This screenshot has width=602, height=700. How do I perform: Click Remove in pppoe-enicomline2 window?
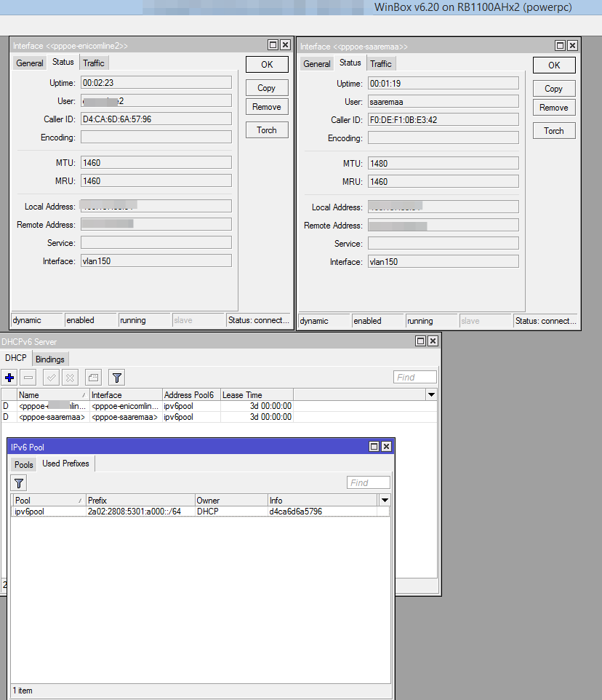click(267, 107)
